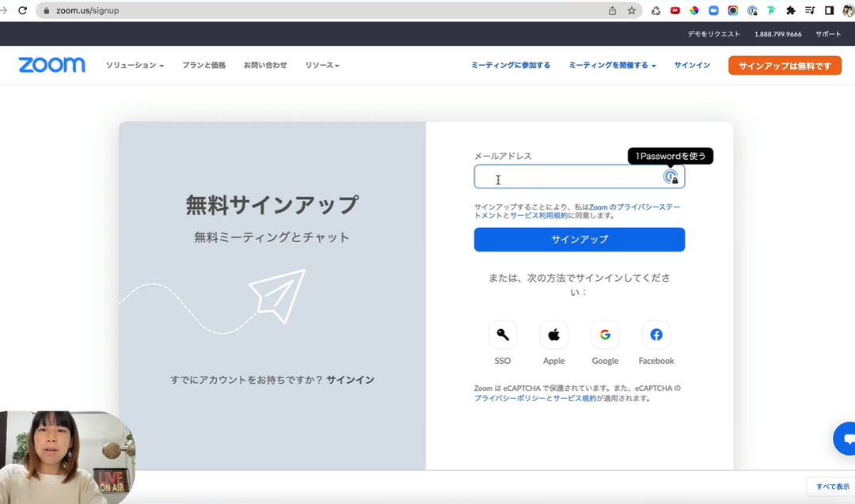Open the Instagram icon in the browser toolbar
The height and width of the screenshot is (504, 855).
731,10
